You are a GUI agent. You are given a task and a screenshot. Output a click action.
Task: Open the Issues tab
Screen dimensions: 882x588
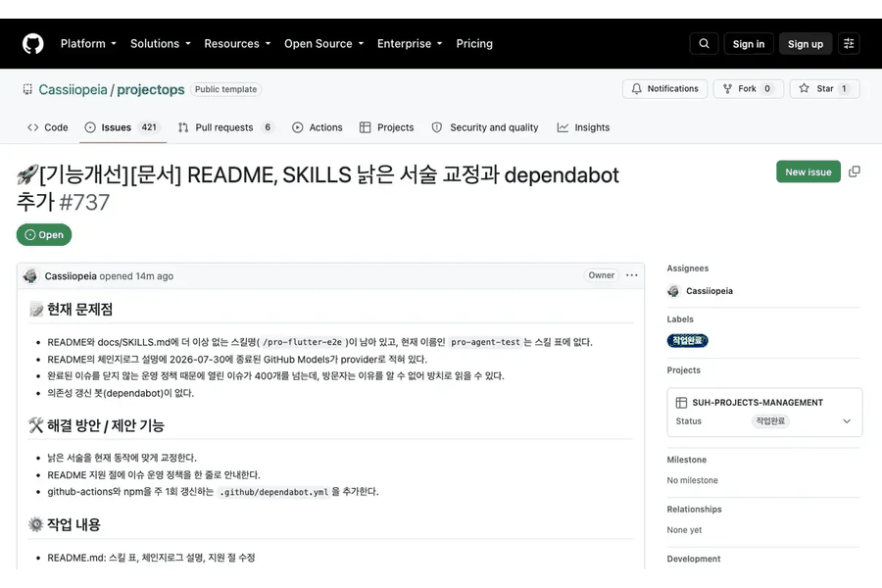(x=122, y=127)
